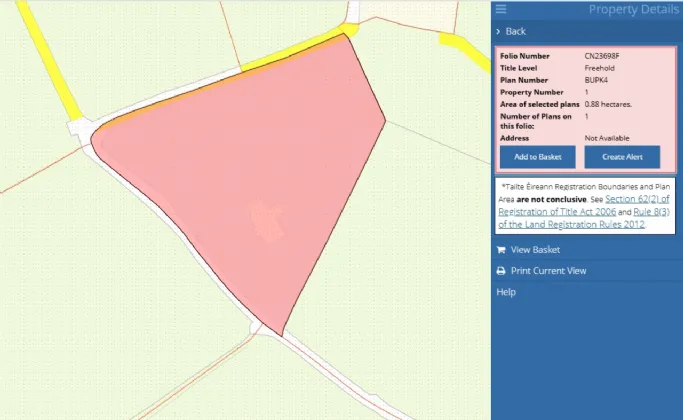The width and height of the screenshot is (683, 420).
Task: Click the printer icon
Action: tap(501, 271)
